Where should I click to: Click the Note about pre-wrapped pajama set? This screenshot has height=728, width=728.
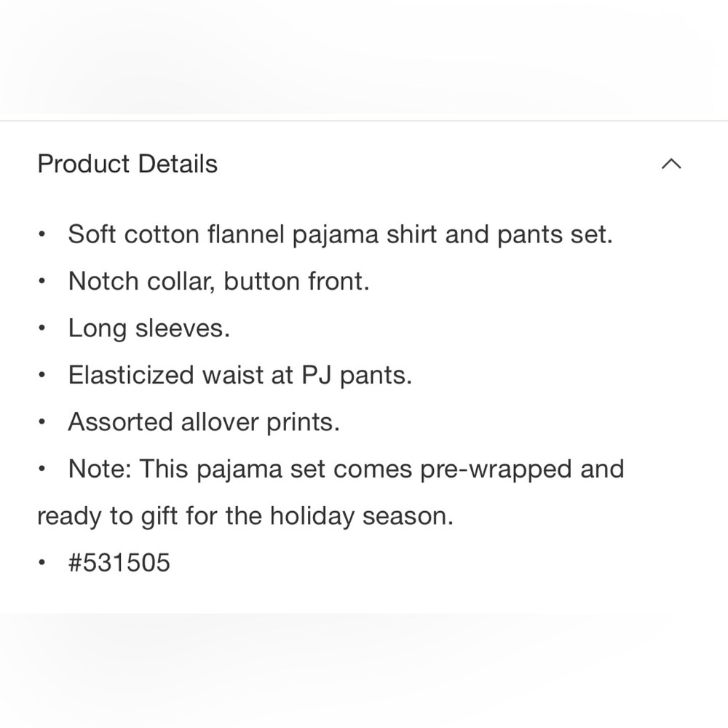point(346,469)
